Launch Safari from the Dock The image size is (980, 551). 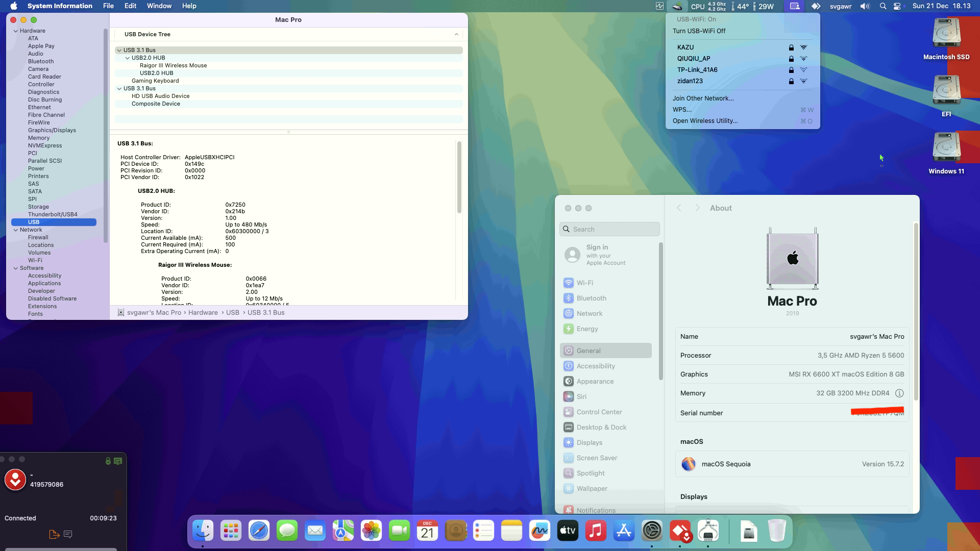259,531
